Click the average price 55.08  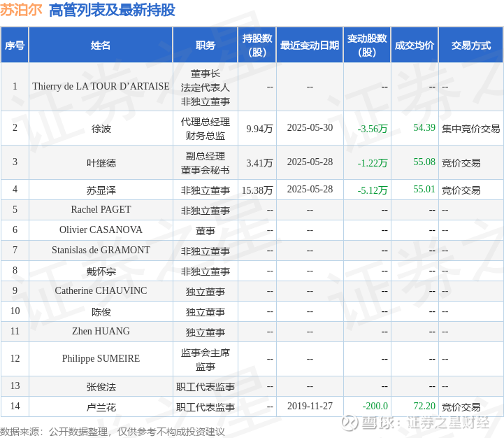pos(424,162)
